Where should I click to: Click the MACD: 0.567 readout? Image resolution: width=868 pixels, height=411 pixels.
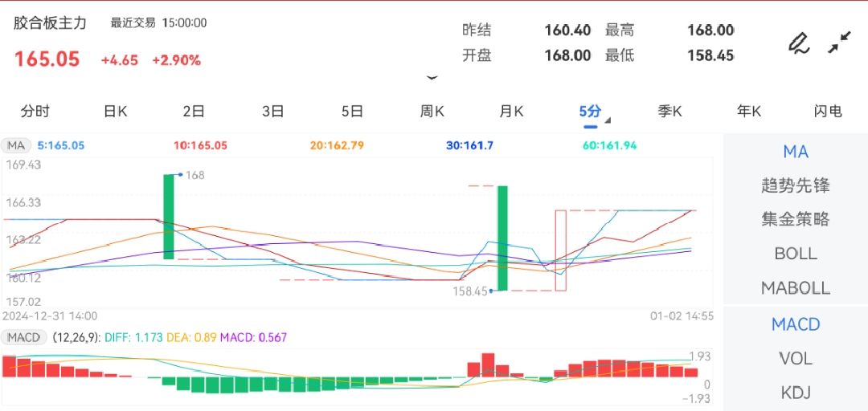[x=253, y=337]
